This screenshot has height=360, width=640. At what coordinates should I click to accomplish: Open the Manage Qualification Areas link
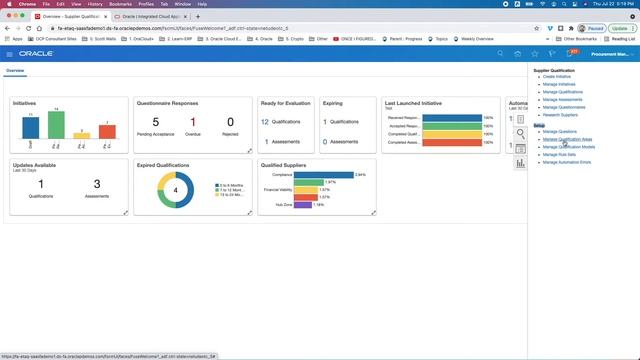pyautogui.click(x=567, y=139)
